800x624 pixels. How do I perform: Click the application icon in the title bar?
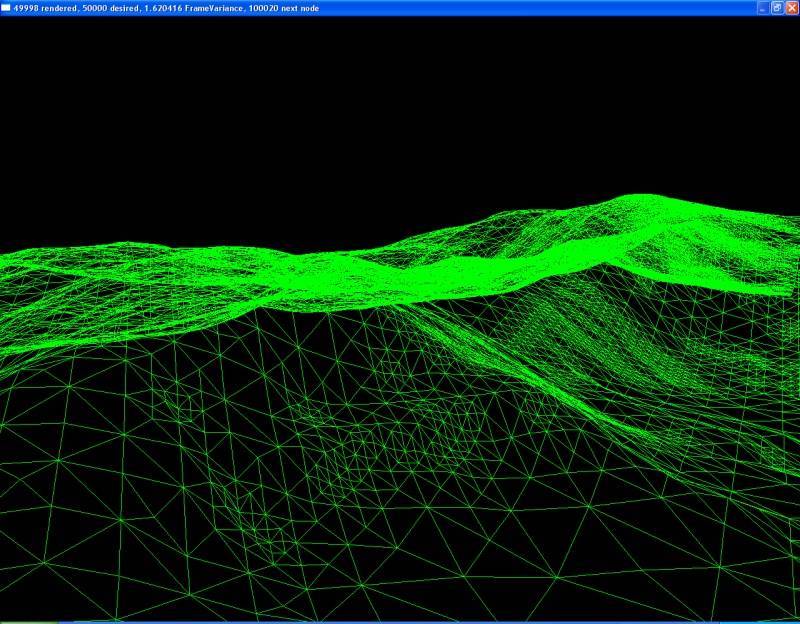point(7,8)
